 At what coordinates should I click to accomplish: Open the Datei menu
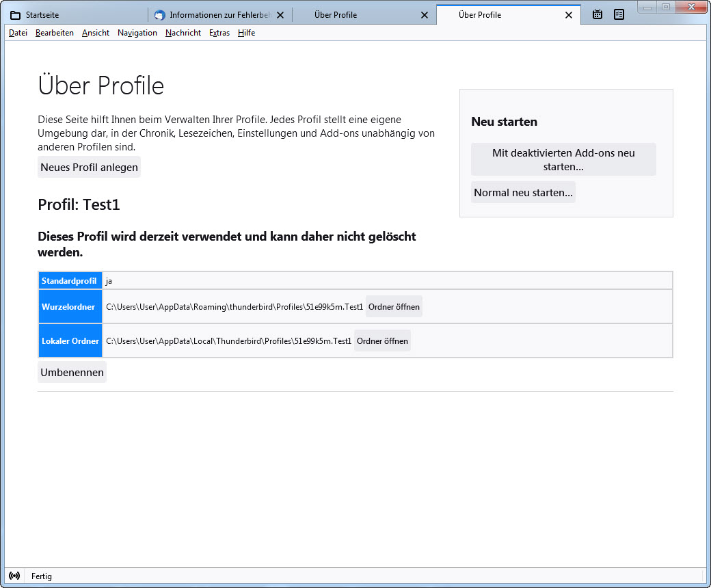(x=18, y=33)
